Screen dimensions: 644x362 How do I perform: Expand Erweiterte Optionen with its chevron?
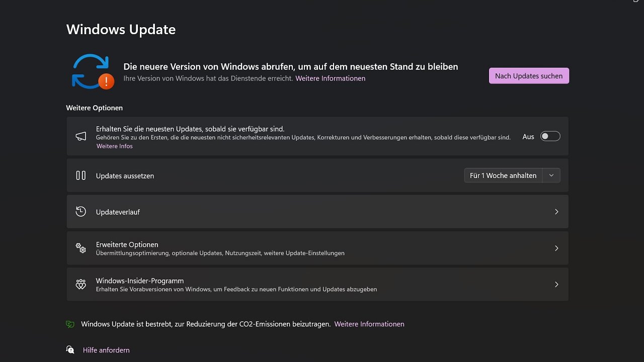pyautogui.click(x=556, y=248)
